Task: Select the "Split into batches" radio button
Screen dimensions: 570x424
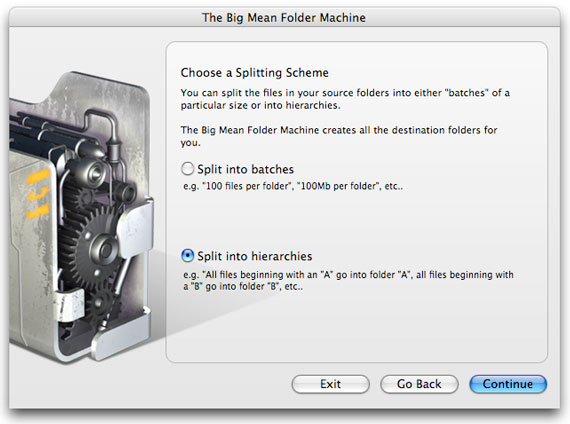Action: tap(187, 169)
